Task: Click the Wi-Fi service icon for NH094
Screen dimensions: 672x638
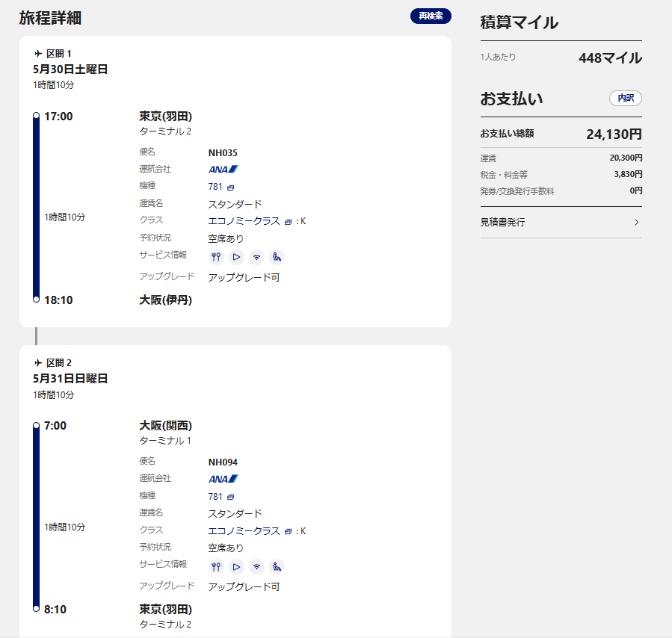Action: [256, 566]
